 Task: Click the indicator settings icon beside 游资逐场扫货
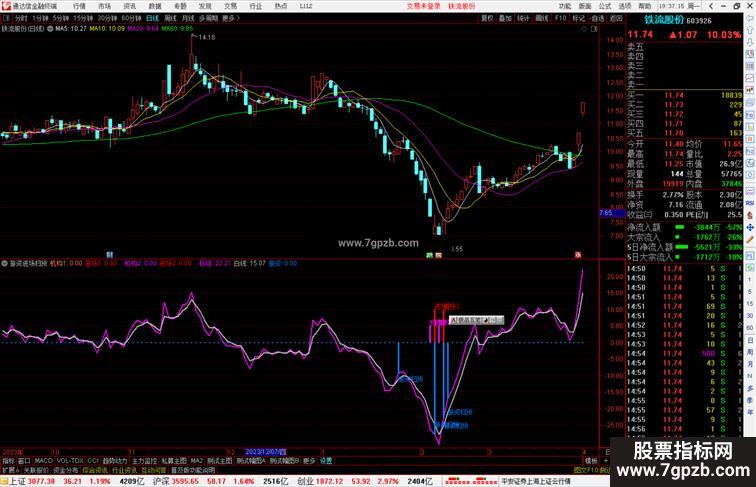(4, 263)
